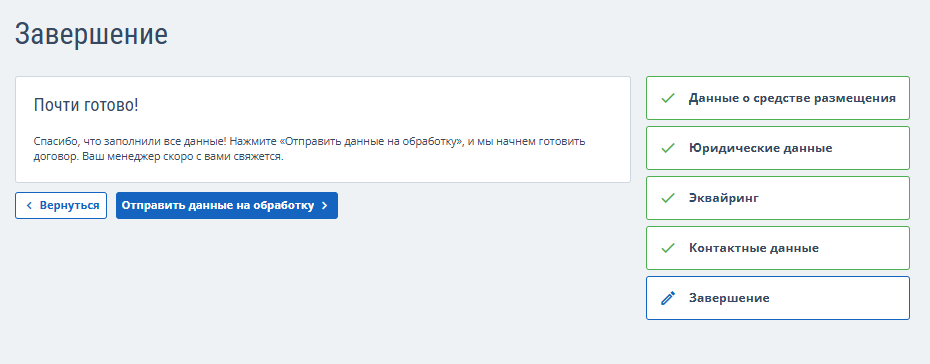Open the Контактные данные step
The width and height of the screenshot is (930, 364).
coord(778,248)
